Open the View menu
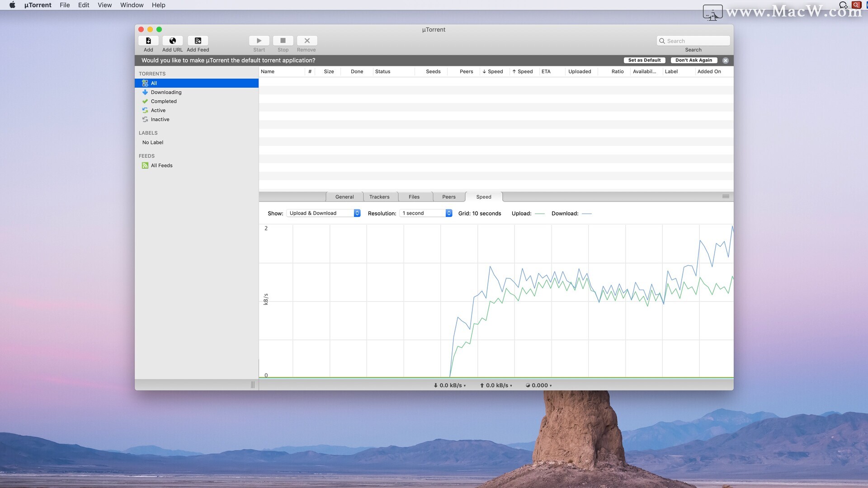 click(104, 5)
